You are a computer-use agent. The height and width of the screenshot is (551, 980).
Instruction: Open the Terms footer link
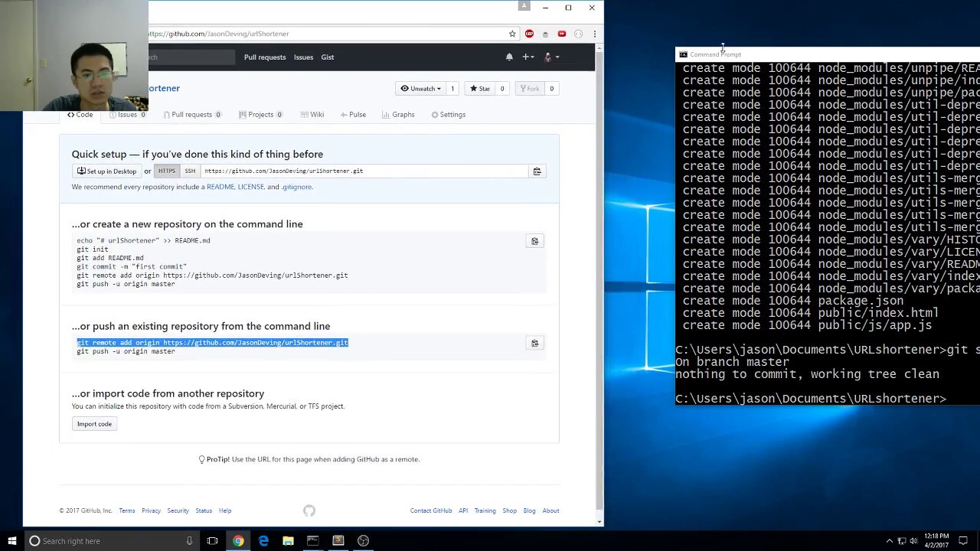[126, 510]
